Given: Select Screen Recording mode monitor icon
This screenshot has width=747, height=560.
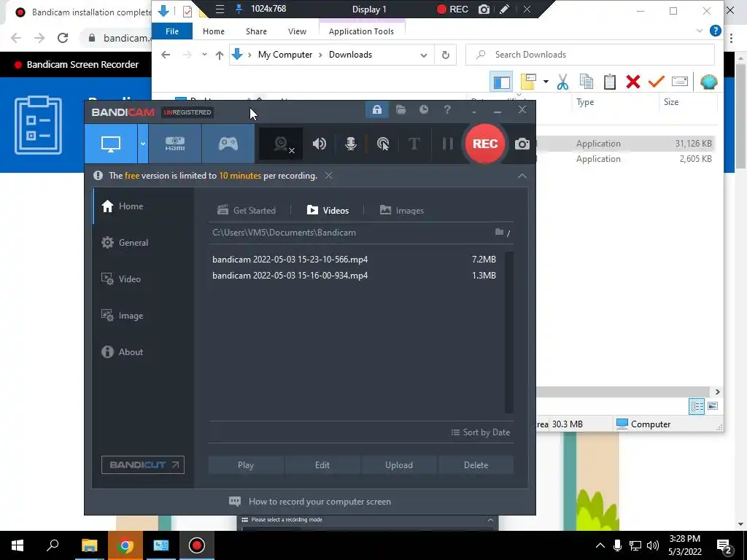Looking at the screenshot, I should [x=111, y=144].
